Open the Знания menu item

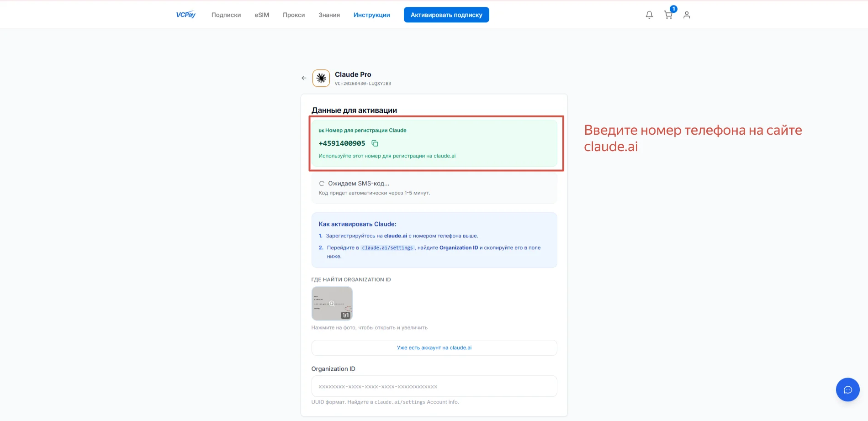(x=329, y=15)
